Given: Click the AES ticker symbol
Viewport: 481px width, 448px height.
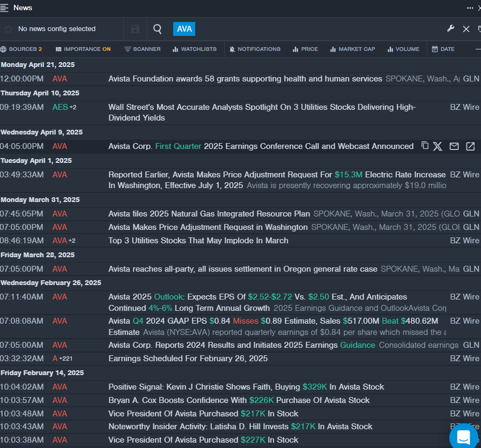Looking at the screenshot, I should pyautogui.click(x=60, y=107).
